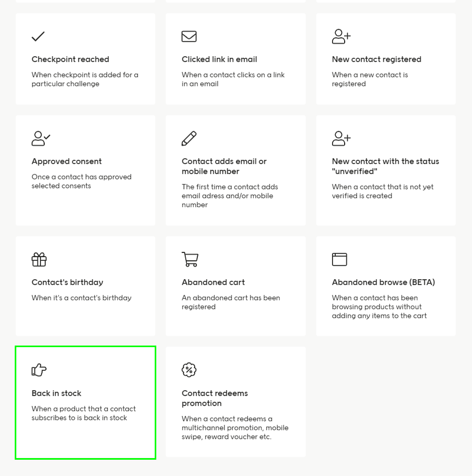The width and height of the screenshot is (472, 476).
Task: Pick the New contact registered heading
Action: pyautogui.click(x=376, y=59)
